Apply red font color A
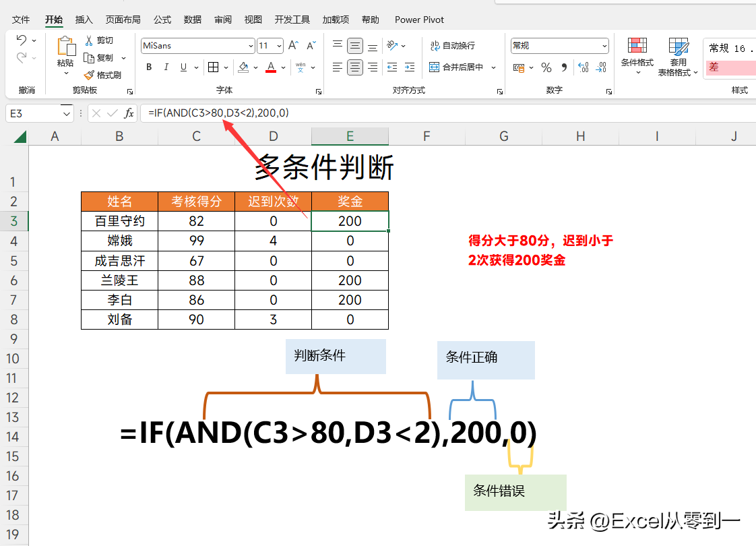 coord(271,67)
